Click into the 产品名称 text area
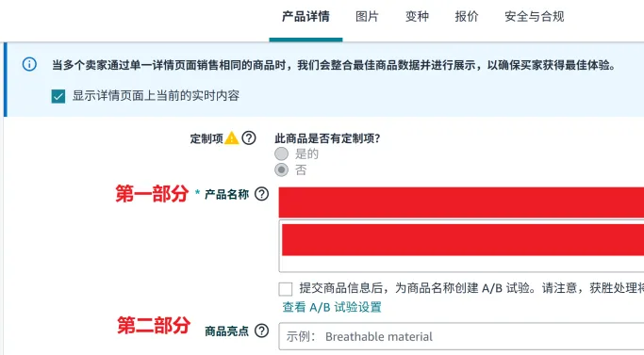644x355 pixels. (461, 246)
